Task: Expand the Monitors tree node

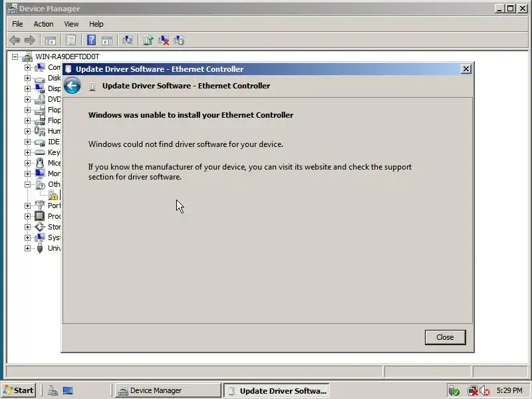Action: [x=27, y=174]
